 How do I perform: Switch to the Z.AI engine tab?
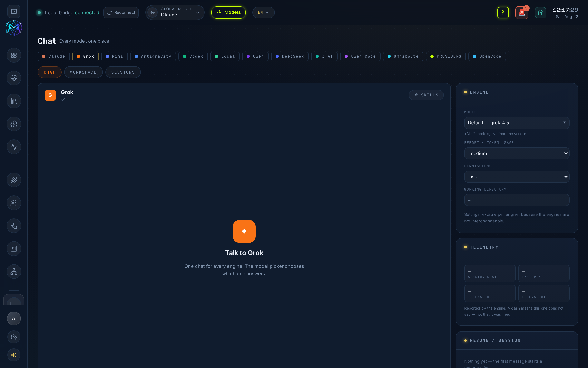pos(324,56)
